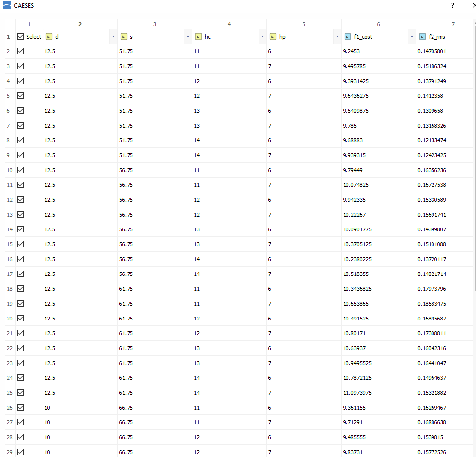Click f2_rms value 0.13791249
476x457 pixels.
432,81
